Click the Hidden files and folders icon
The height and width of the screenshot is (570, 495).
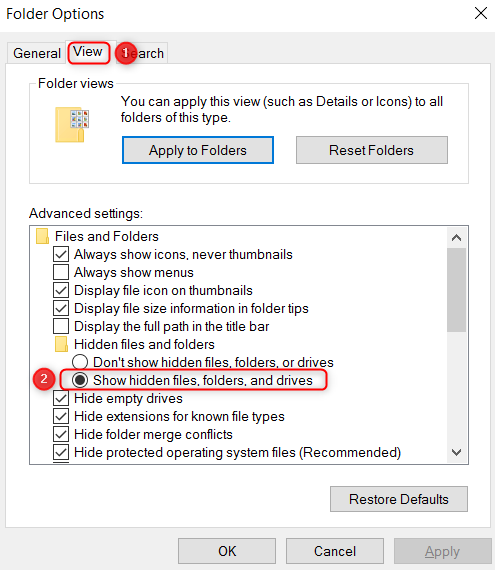point(61,344)
